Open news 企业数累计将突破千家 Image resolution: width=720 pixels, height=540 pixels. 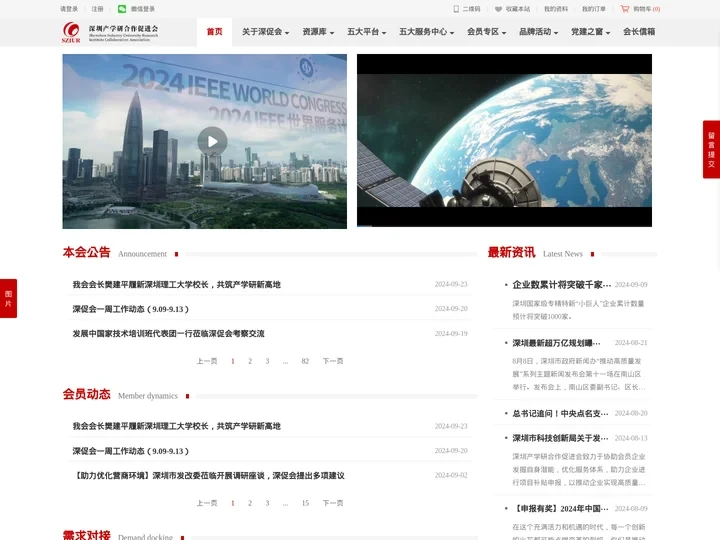562,285
